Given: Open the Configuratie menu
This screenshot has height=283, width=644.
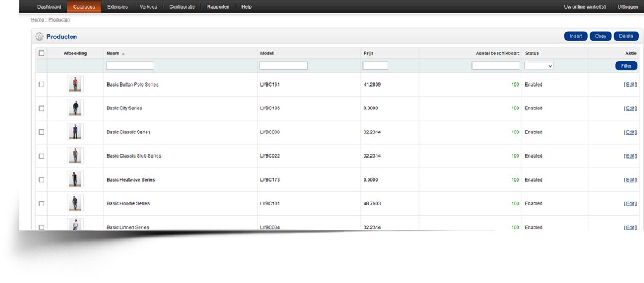Looking at the screenshot, I should point(182,7).
